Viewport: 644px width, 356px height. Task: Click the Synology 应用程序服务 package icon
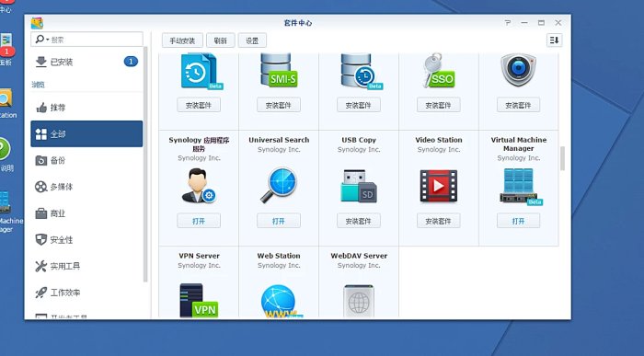point(199,186)
